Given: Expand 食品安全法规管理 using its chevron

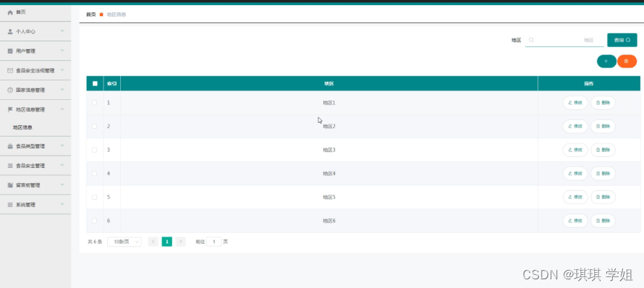Looking at the screenshot, I should 62,70.
